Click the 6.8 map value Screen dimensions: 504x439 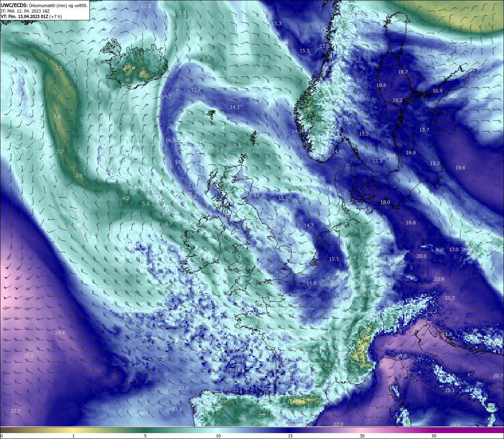click(x=264, y=60)
